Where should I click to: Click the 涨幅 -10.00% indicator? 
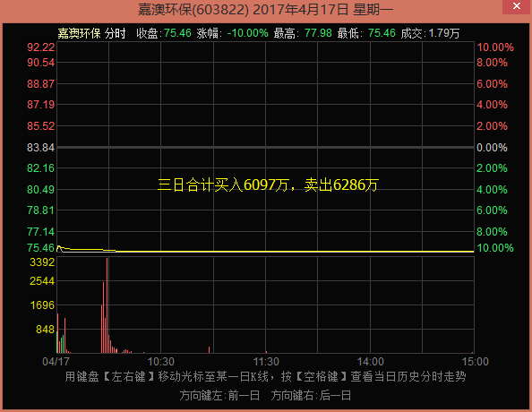point(248,33)
